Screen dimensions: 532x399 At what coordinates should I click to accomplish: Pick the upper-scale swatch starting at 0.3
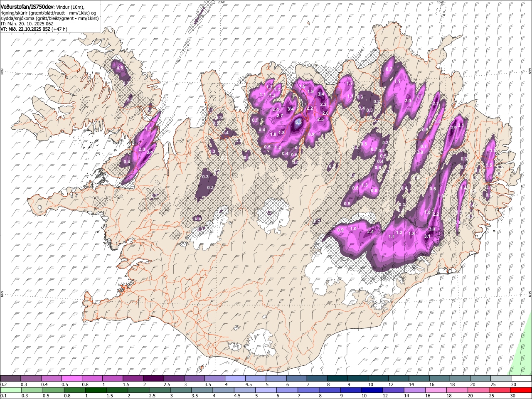[31, 378]
